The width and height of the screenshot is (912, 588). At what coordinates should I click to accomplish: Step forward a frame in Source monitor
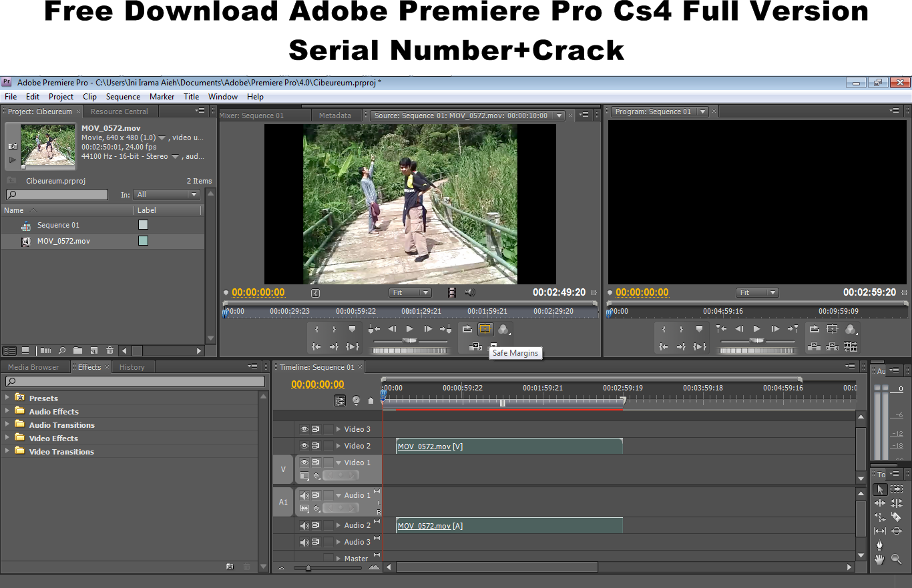click(x=428, y=329)
